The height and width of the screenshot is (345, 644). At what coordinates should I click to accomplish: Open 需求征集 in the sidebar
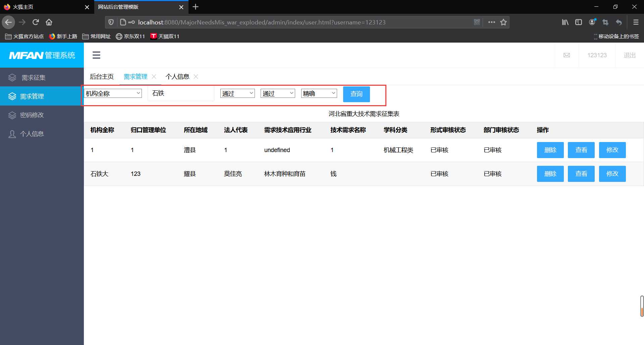click(x=42, y=77)
